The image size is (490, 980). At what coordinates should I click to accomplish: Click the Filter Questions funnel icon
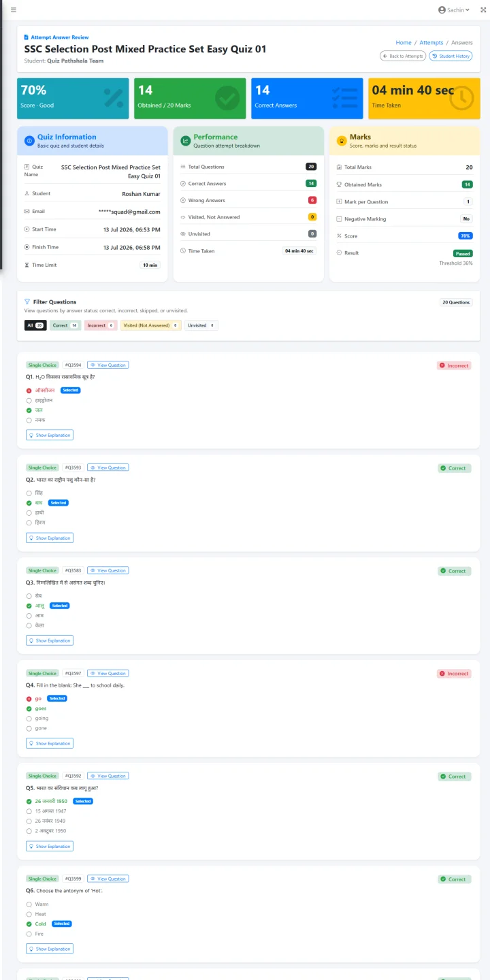[x=27, y=301]
